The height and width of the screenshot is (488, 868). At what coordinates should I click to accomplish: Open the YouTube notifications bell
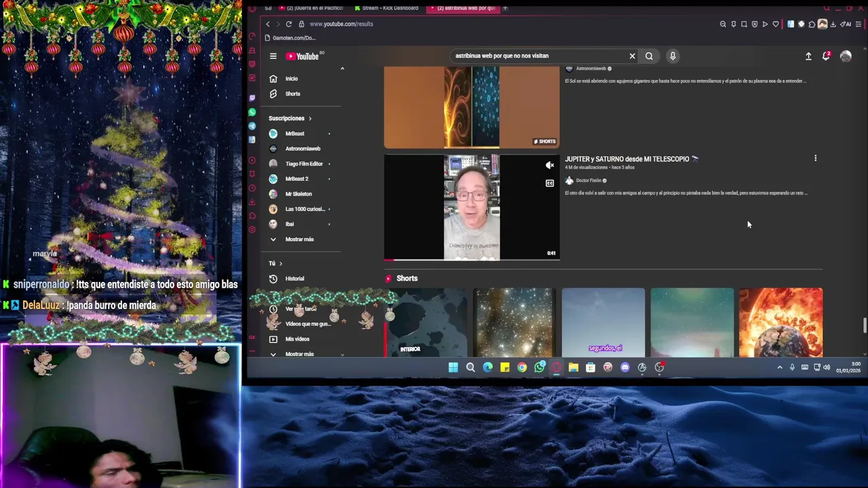(826, 56)
